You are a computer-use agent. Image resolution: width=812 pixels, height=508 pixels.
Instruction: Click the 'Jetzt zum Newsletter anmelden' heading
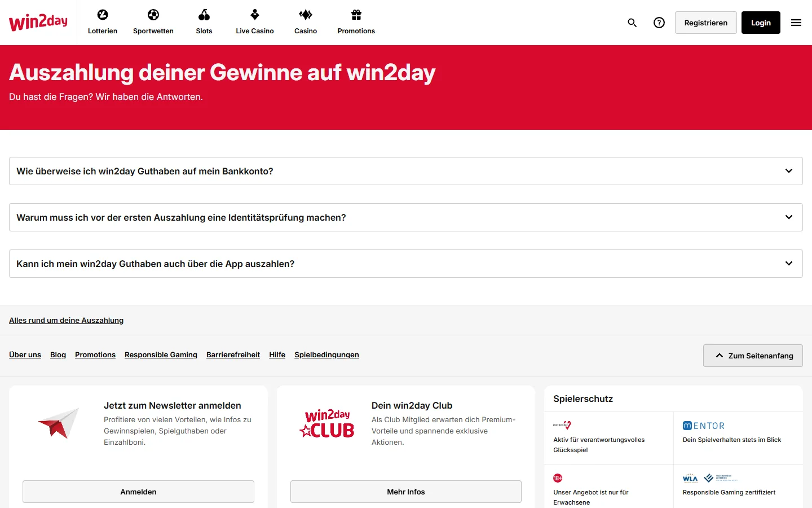pos(173,405)
